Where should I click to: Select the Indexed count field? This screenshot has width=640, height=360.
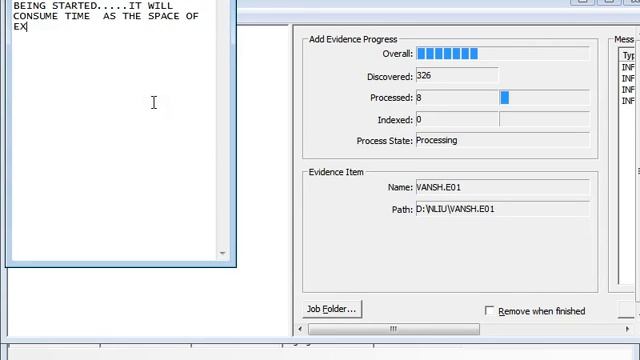click(457, 120)
